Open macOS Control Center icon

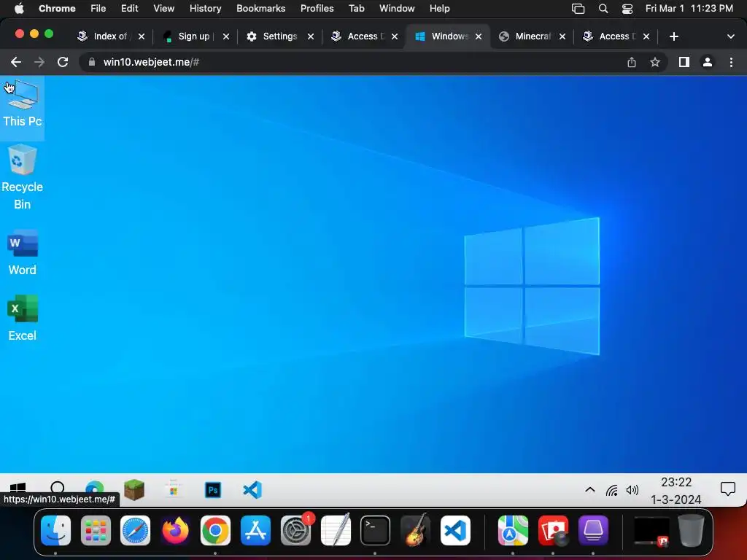(x=627, y=9)
